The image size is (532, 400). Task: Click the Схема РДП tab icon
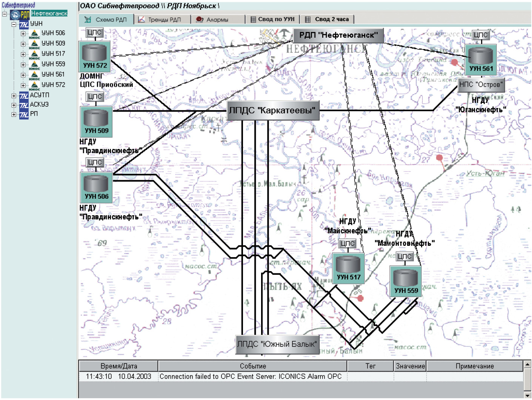[88, 20]
